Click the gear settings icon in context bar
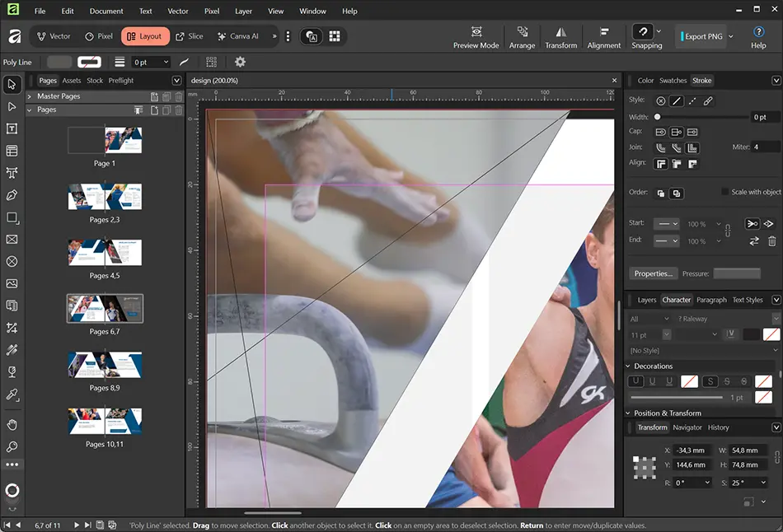Viewport: 783px width, 532px height. coord(240,62)
